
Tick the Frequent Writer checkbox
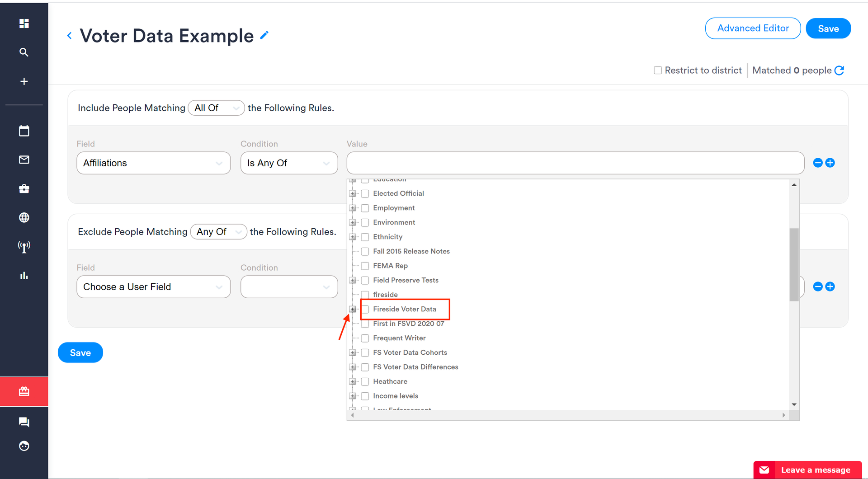(x=365, y=338)
